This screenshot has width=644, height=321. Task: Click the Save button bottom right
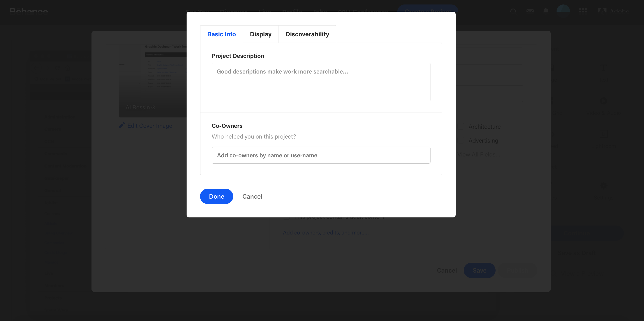coord(479,270)
